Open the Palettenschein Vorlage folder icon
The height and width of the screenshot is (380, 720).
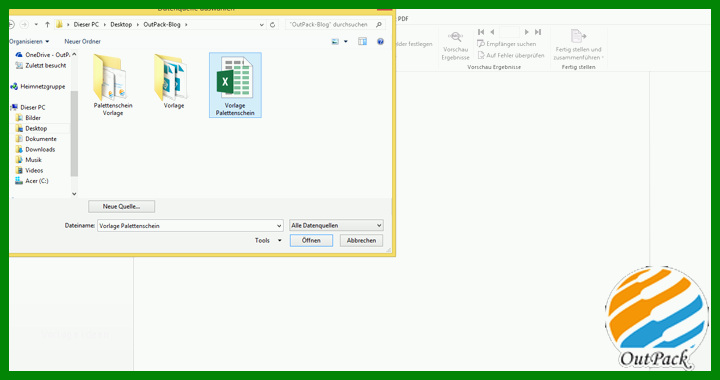[x=110, y=77]
